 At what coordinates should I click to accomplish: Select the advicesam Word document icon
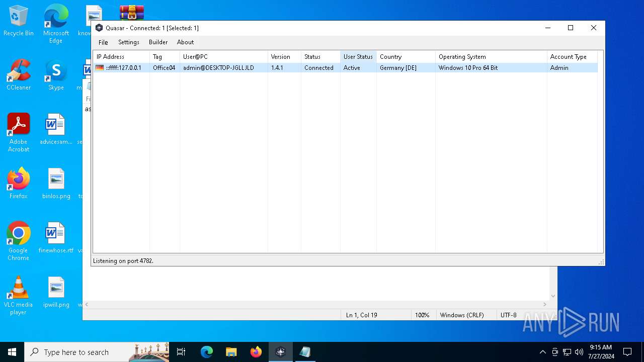[56, 130]
